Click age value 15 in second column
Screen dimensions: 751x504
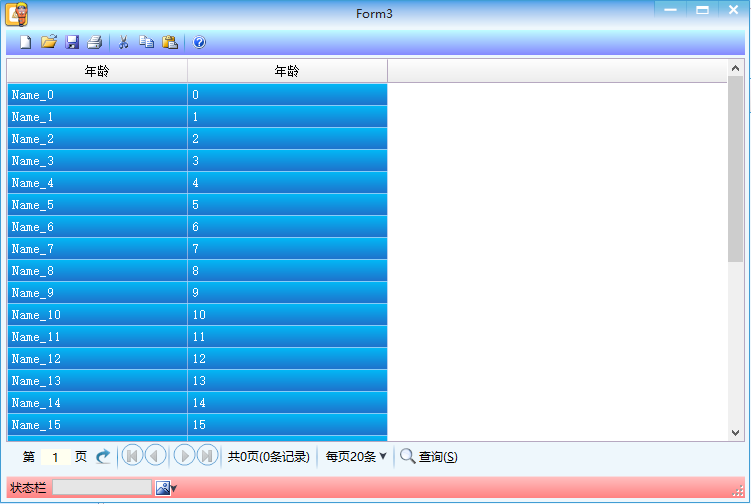(287, 425)
